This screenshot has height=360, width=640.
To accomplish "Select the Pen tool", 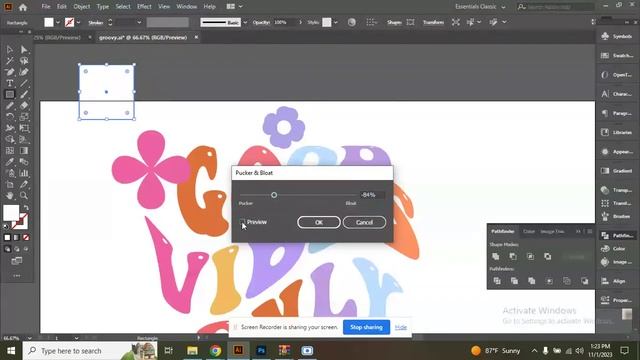I will pos(9,72).
